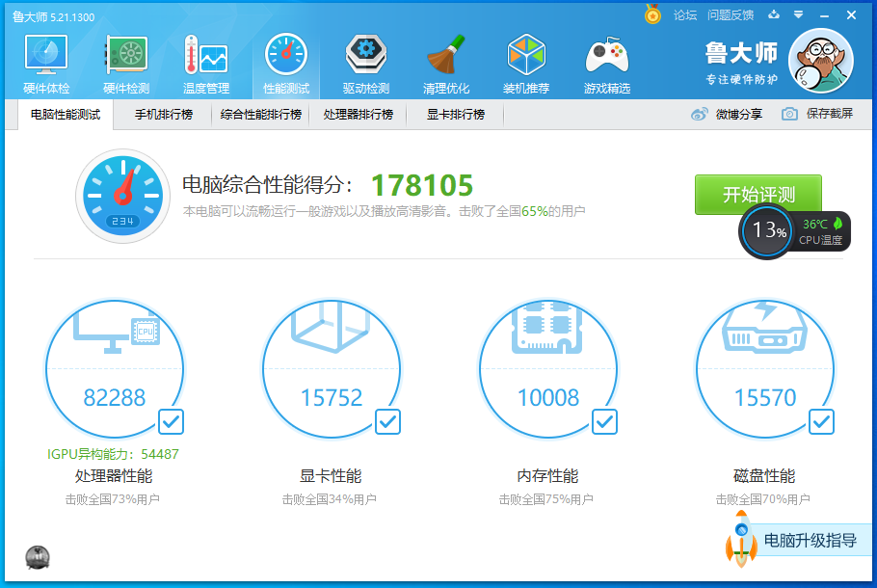Click the speedometer gauge icon beside score
This screenshot has width=877, height=588.
(123, 196)
